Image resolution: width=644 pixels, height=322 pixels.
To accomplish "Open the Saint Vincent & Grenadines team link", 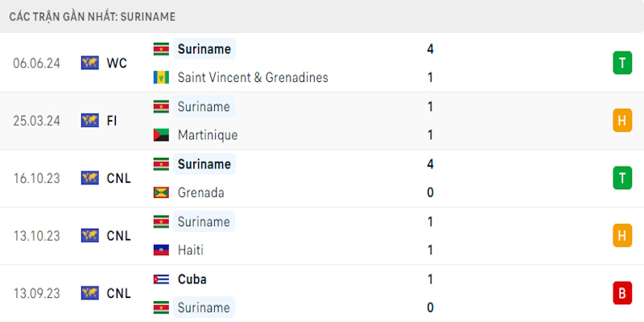I will pos(253,78).
